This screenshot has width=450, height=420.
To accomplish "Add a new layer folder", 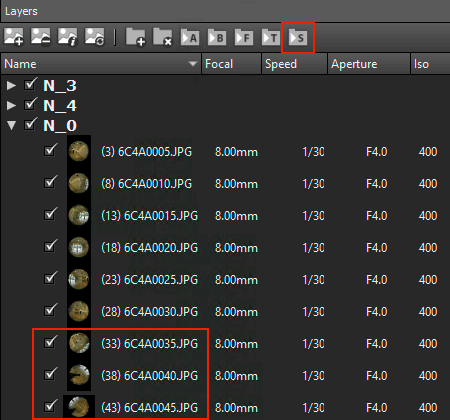I will tap(136, 37).
